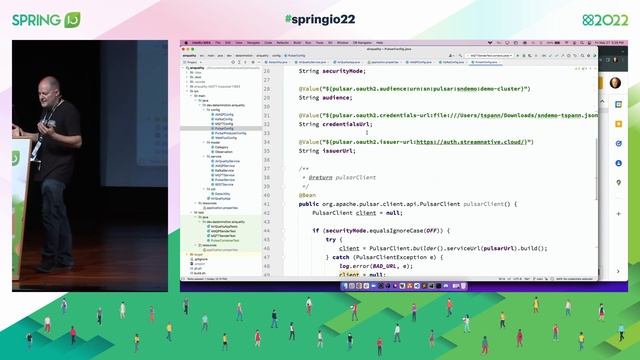640x360 pixels.
Task: Select PulsarConsumerTest in test folder
Action: click(223, 240)
